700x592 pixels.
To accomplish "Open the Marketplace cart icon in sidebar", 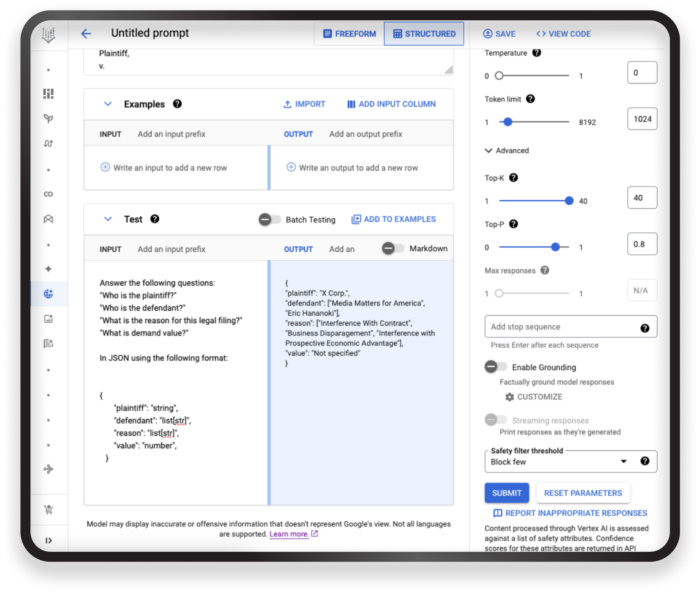I will click(x=48, y=509).
